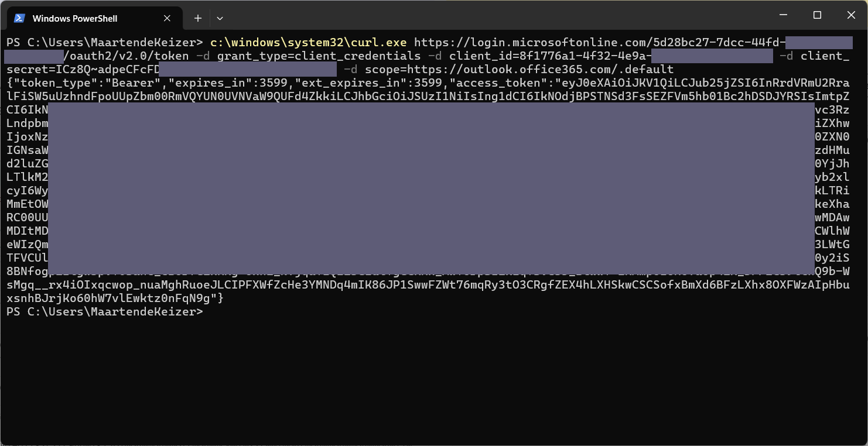This screenshot has height=446, width=868.
Task: Maximize the terminal window
Action: click(817, 15)
